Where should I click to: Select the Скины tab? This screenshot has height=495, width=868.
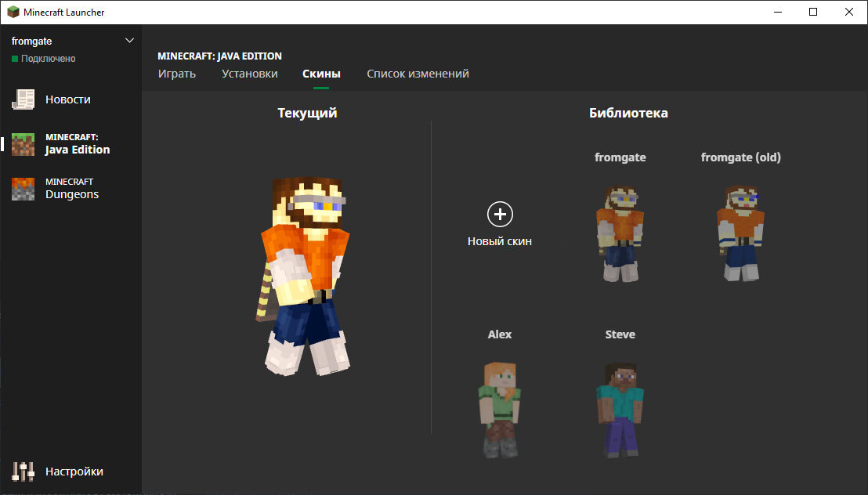pyautogui.click(x=321, y=73)
